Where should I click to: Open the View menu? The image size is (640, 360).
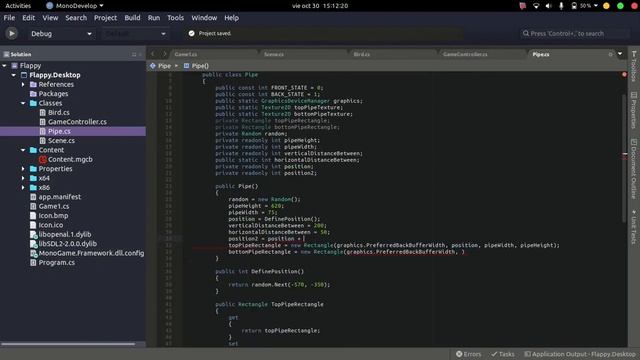pos(50,18)
